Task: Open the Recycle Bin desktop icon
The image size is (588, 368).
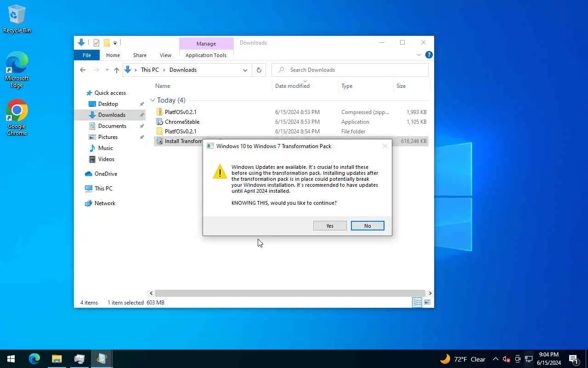Action: pyautogui.click(x=17, y=19)
